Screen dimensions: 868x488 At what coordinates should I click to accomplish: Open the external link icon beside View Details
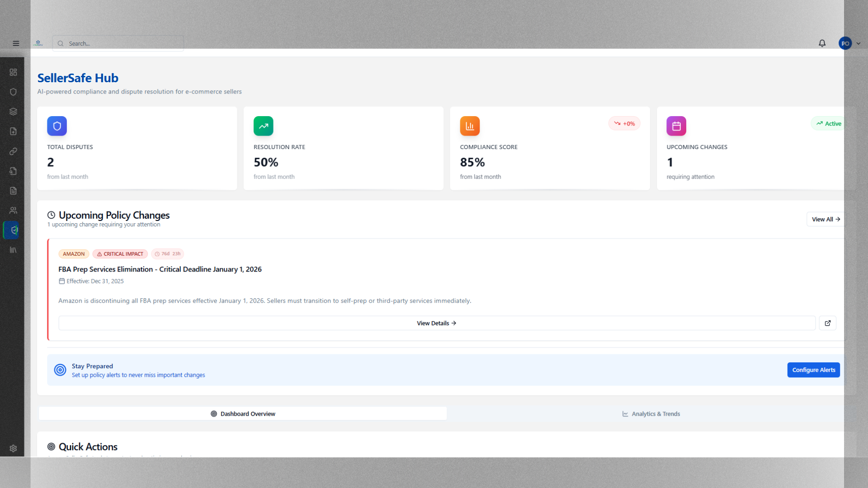point(827,323)
